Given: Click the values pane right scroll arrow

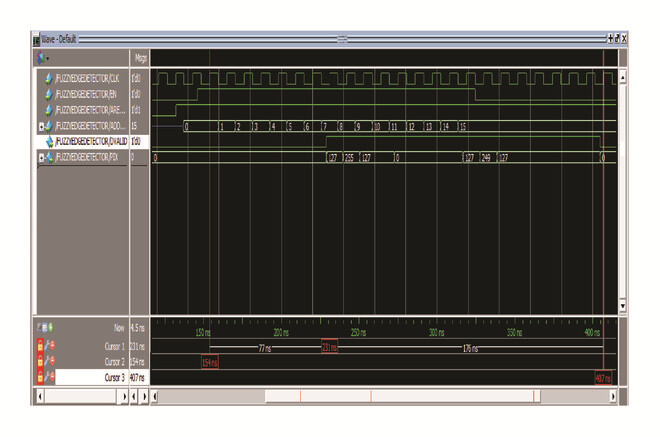Looking at the screenshot, I should point(145,397).
